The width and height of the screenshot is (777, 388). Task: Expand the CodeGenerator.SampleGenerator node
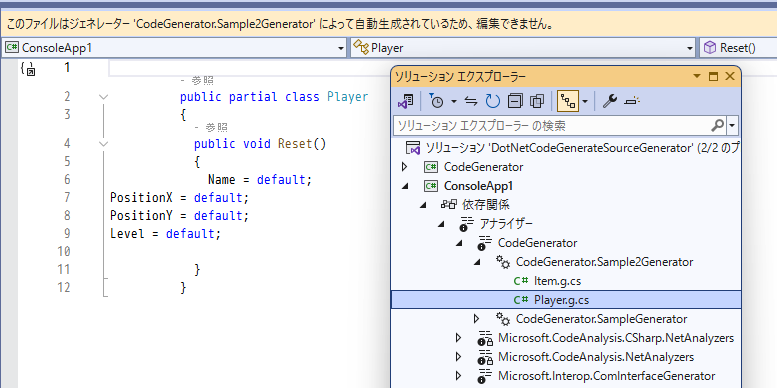click(x=476, y=318)
